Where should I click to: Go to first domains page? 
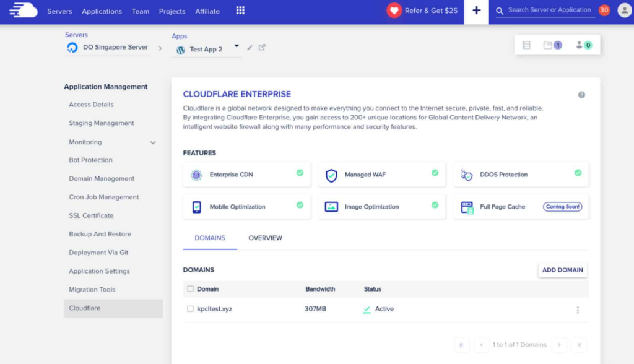[461, 345]
